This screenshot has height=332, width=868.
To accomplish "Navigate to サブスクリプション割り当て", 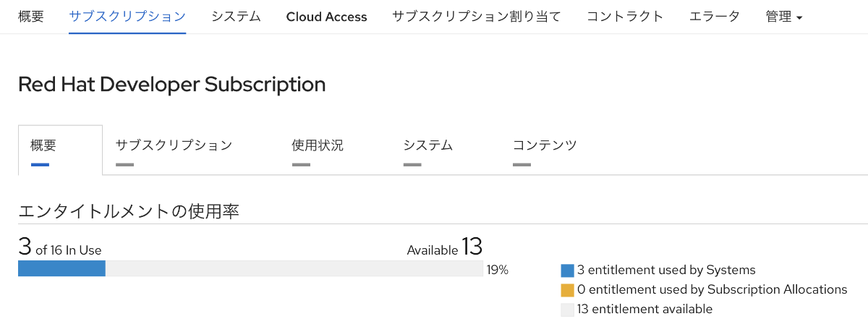I will pyautogui.click(x=476, y=17).
